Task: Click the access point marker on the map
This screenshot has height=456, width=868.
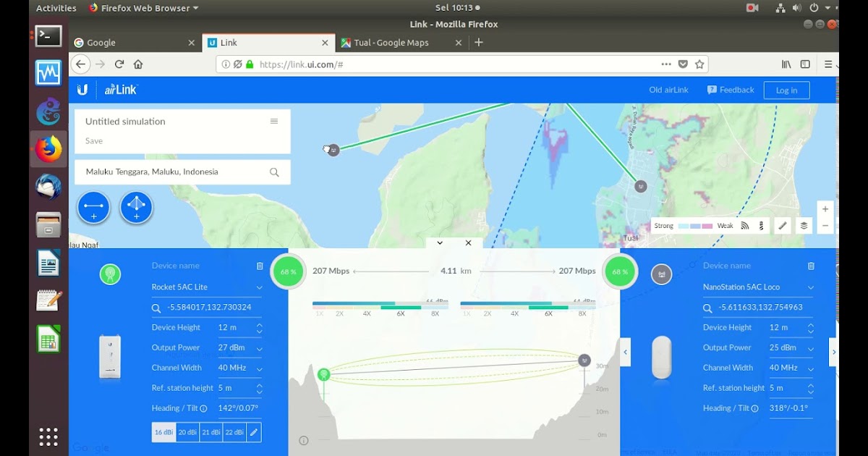Action: [x=333, y=150]
